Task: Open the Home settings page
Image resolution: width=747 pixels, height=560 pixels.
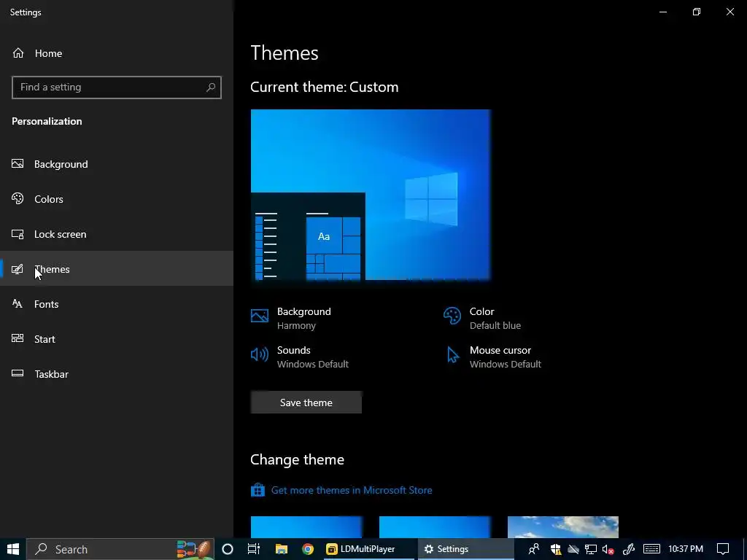Action: tap(117, 53)
